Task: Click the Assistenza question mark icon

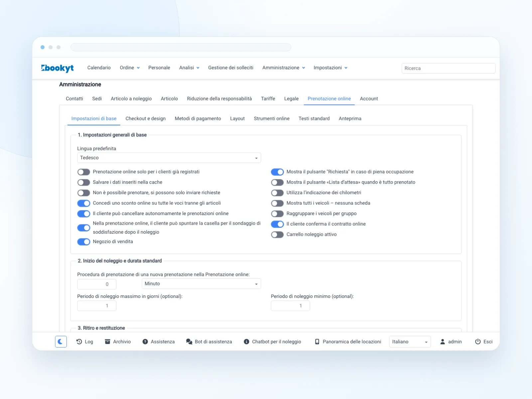Action: 145,341
